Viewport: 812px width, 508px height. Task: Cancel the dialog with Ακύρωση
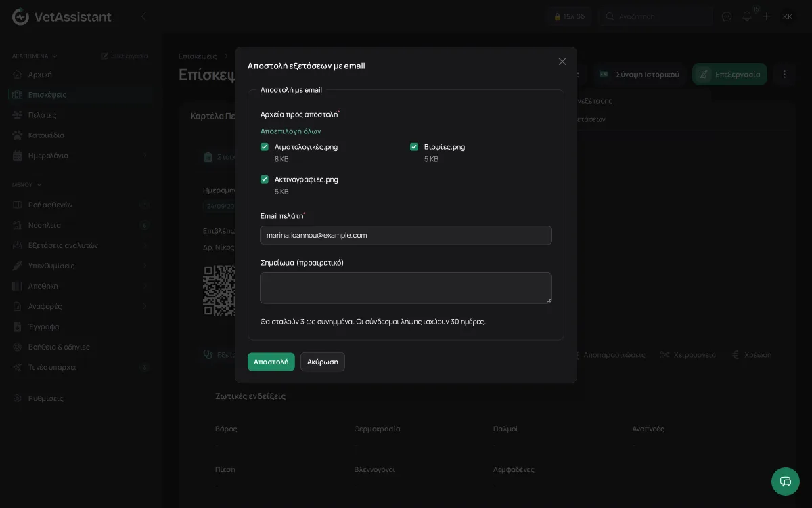pos(323,362)
